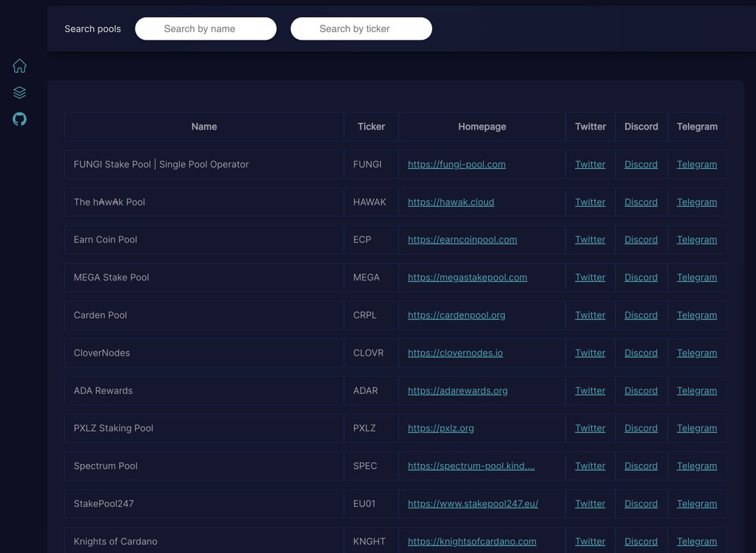
Task: Open Discord link for Knights of Cardano
Action: (x=641, y=542)
